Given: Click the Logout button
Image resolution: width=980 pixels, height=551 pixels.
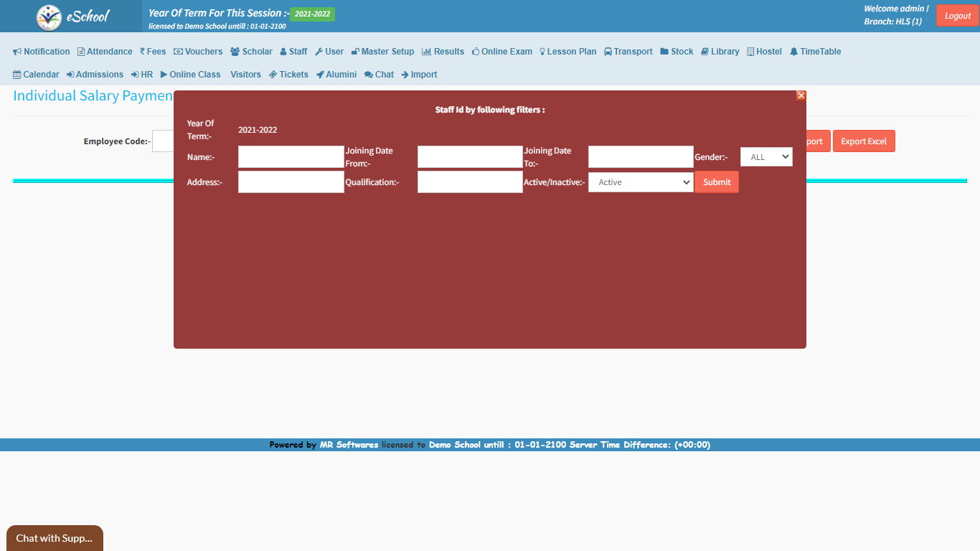Looking at the screenshot, I should click(957, 16).
